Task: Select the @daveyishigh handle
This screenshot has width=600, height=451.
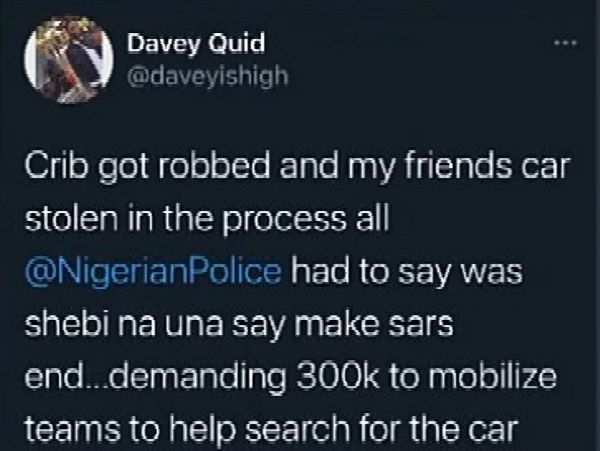Action: coord(207,76)
